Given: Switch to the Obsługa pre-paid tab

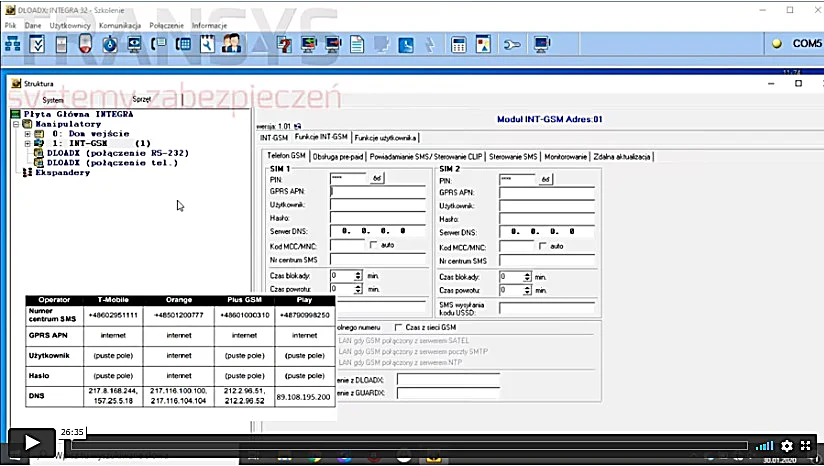Looking at the screenshot, I should [338, 157].
